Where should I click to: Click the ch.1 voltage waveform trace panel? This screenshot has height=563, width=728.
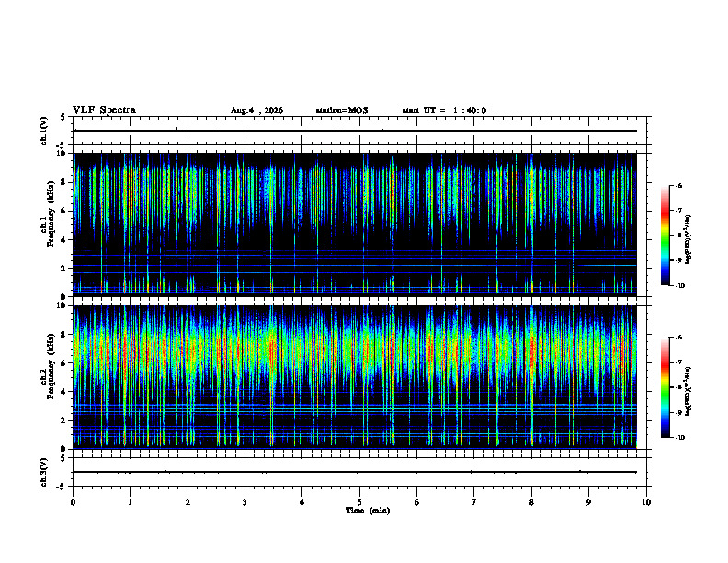pos(359,131)
